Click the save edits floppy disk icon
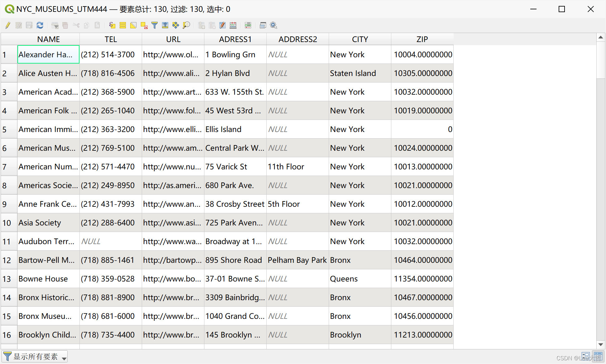Screen dimensions: 606x364 coord(29,25)
